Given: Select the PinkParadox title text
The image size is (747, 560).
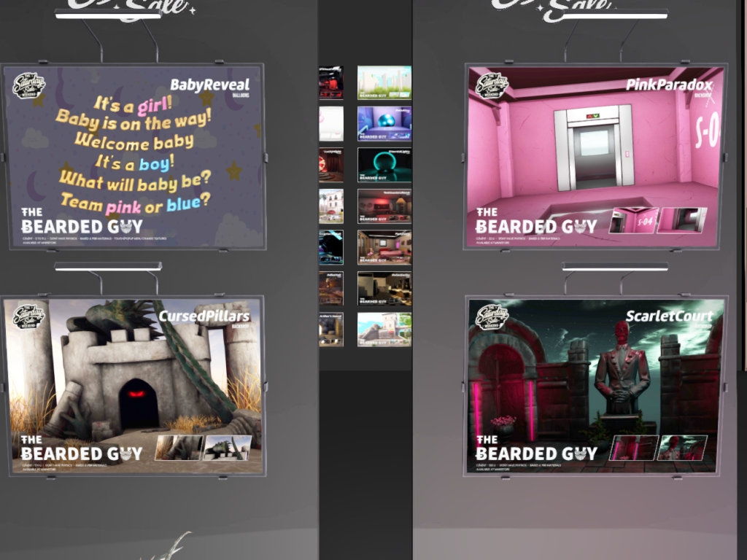Looking at the screenshot, I should (668, 85).
